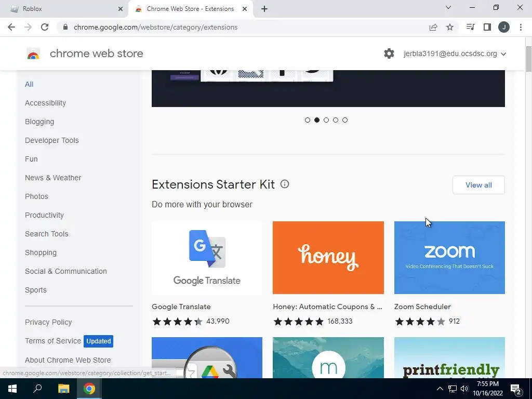Open the Productivity category
This screenshot has width=532, height=399.
[x=45, y=215]
